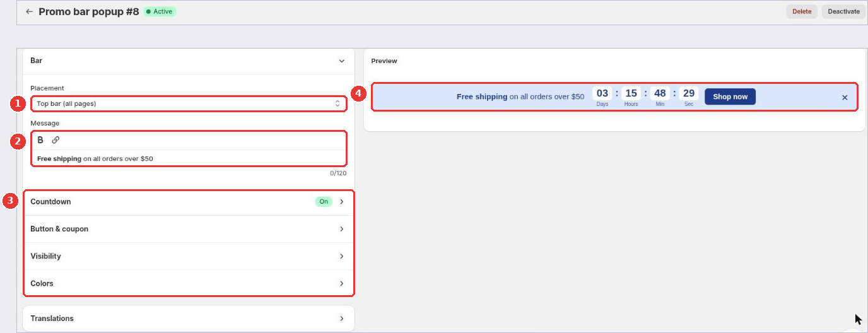Expand the Visibility section chevron

point(342,256)
